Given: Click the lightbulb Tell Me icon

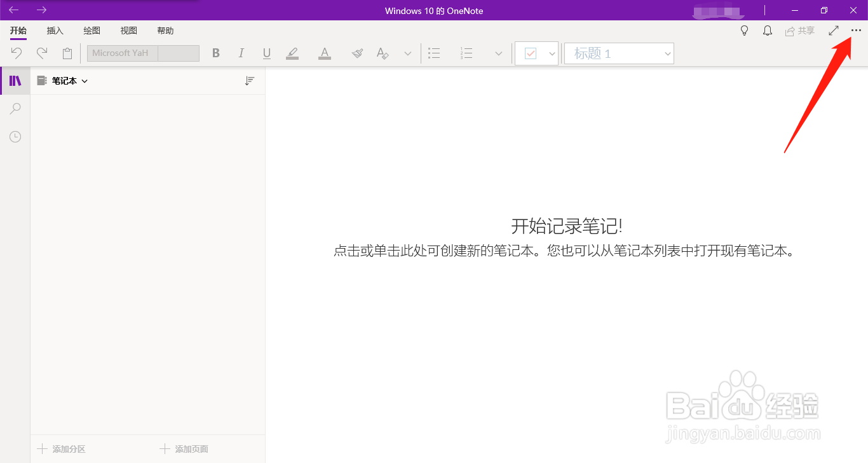Looking at the screenshot, I should click(745, 31).
